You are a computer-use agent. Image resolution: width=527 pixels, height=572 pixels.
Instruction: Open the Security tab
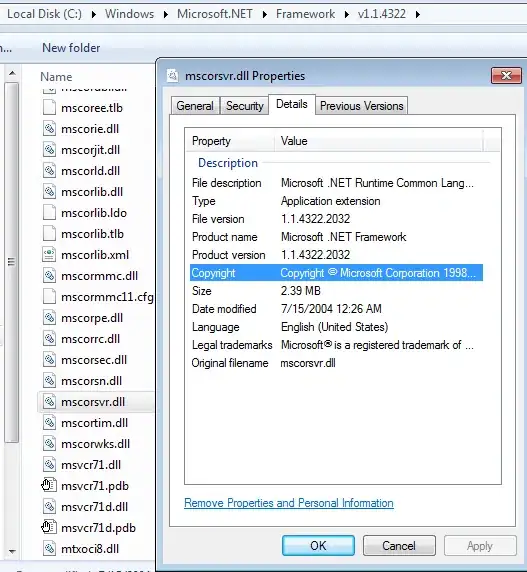pyautogui.click(x=244, y=106)
